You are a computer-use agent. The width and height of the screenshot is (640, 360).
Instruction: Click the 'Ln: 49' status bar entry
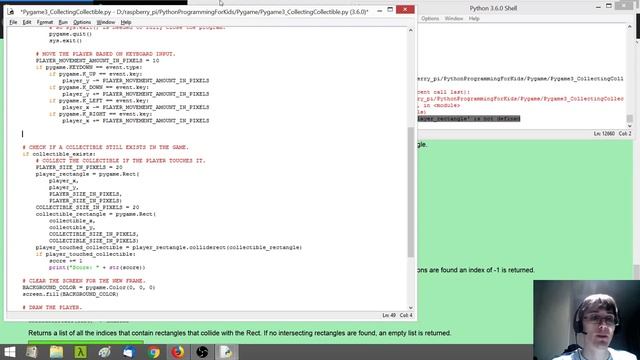389,315
